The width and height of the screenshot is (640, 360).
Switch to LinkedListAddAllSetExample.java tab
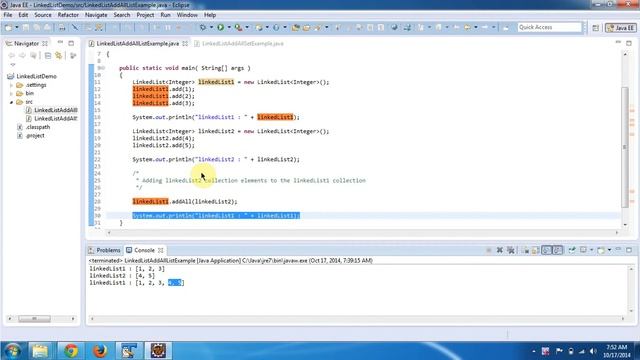click(x=239, y=44)
